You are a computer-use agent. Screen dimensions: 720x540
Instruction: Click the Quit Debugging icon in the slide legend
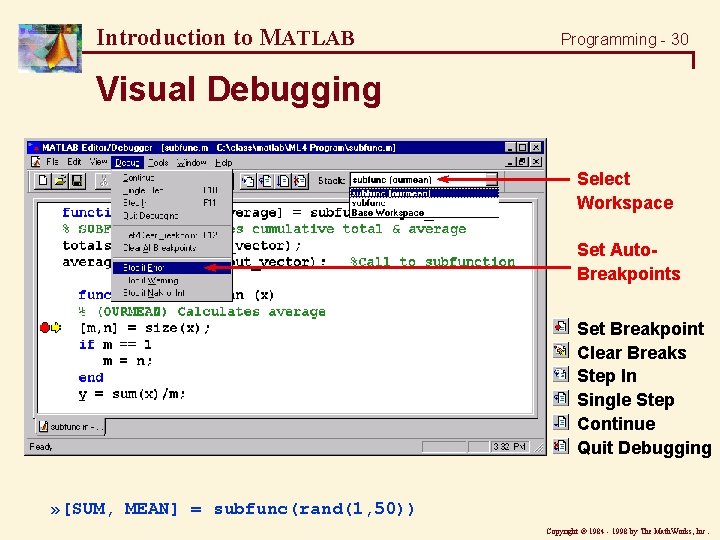click(561, 446)
